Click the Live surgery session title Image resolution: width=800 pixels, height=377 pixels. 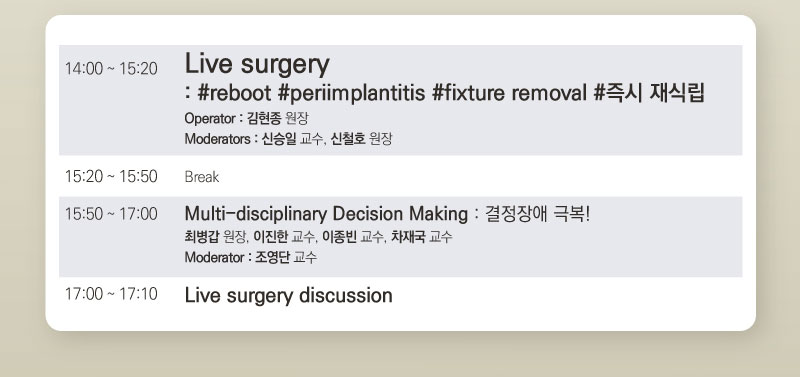pyautogui.click(x=257, y=65)
